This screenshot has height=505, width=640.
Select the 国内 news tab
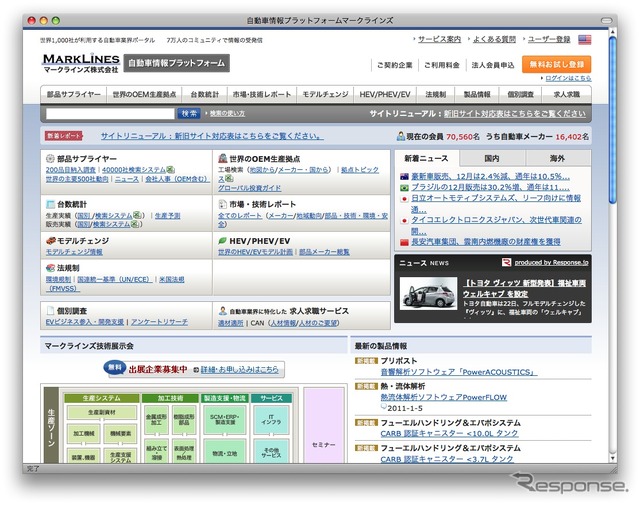(492, 158)
